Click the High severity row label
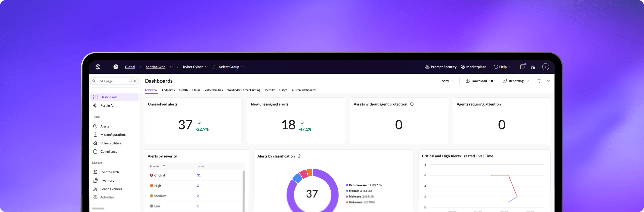644x212 pixels. pos(158,186)
